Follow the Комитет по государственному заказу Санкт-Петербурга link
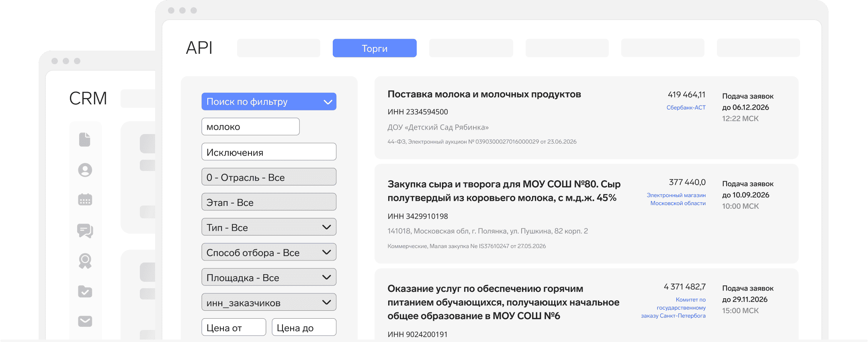Viewport: 868px width, 342px height. coord(674,307)
